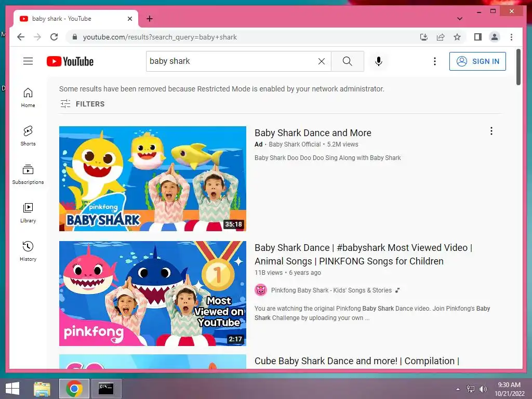Open Library in the sidebar

pos(28,212)
